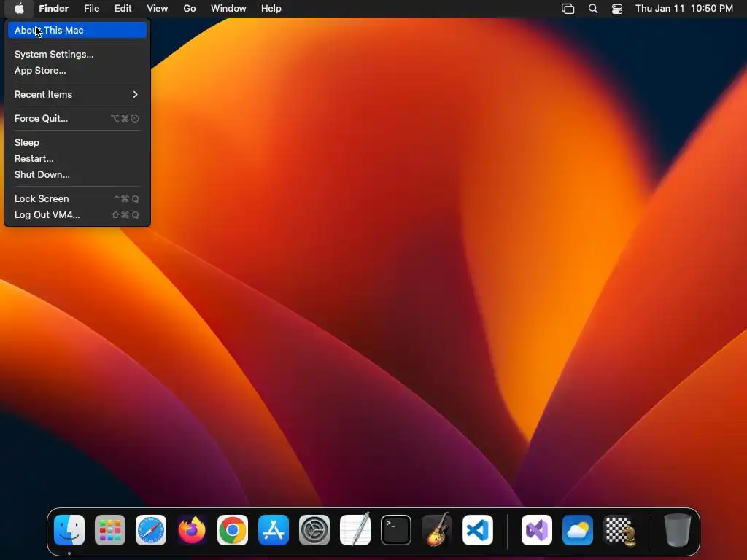Open Google Chrome from the Dock
Image resolution: width=747 pixels, height=560 pixels.
233,530
